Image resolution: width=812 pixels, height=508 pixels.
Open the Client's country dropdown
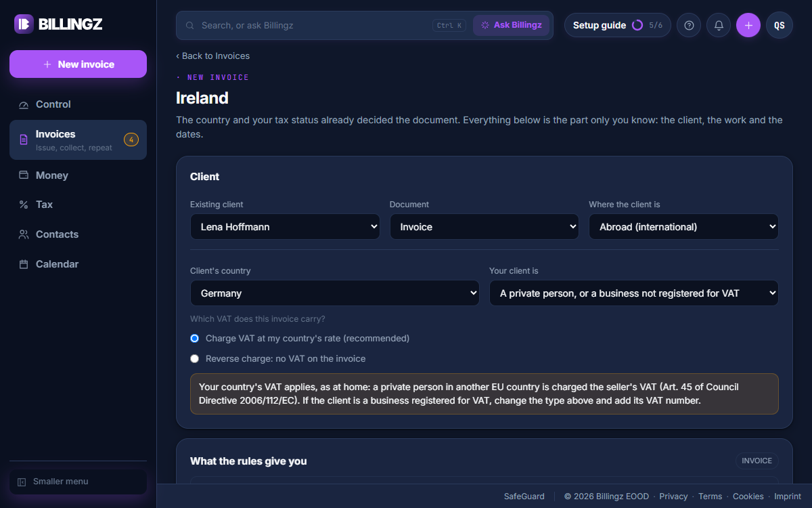coord(335,293)
